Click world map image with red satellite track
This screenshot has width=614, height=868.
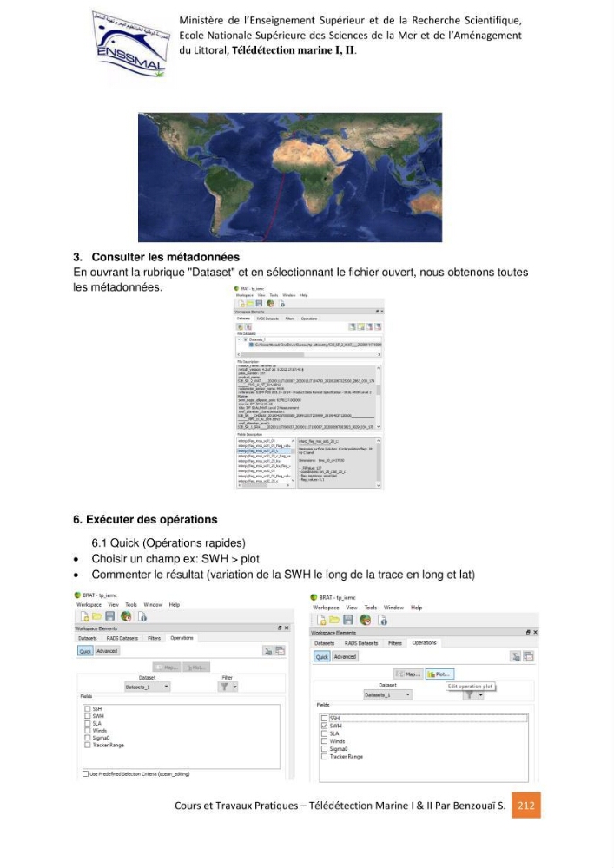pyautogui.click(x=290, y=178)
